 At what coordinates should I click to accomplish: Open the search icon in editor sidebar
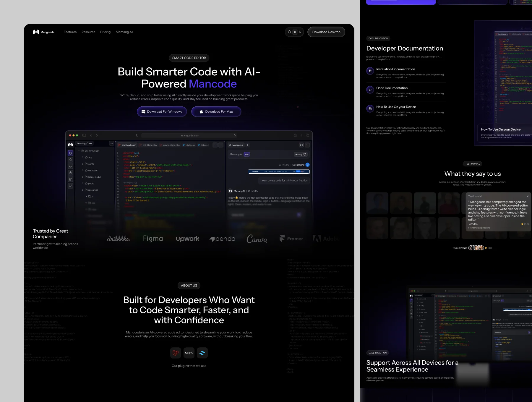(70, 160)
